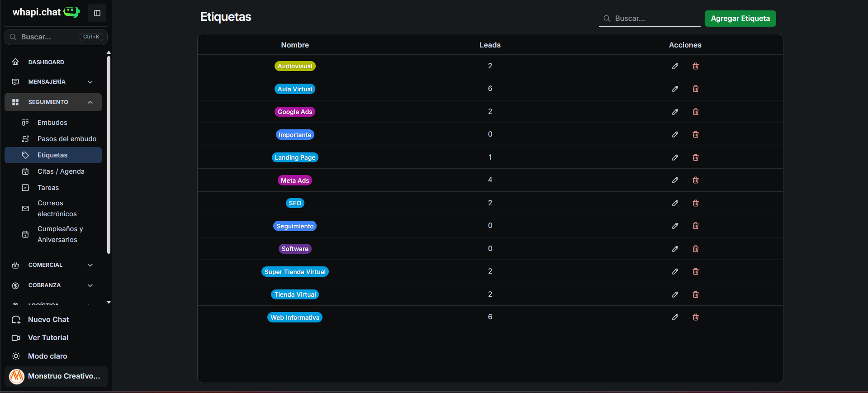
Task: Click the Importante tag badge
Action: pyautogui.click(x=295, y=135)
